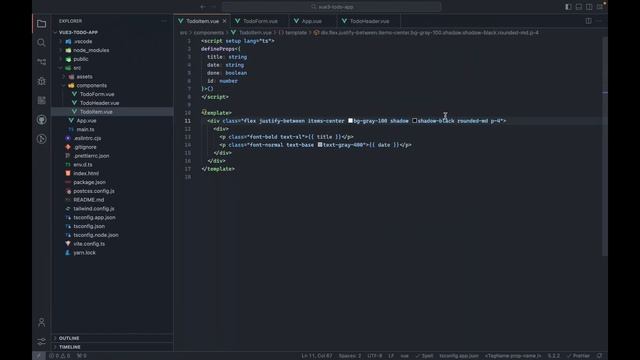Click the remote window indicator in status bar
Image resolution: width=640 pixels, height=360 pixels.
(x=38, y=356)
